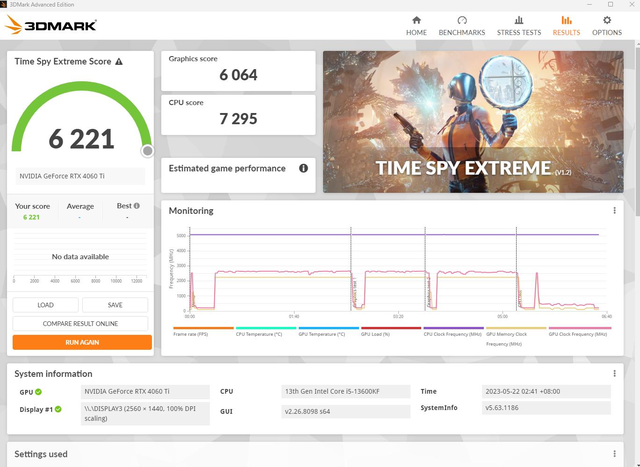640x467 pixels.
Task: Click the score gauge indicator dot
Action: pos(147,151)
